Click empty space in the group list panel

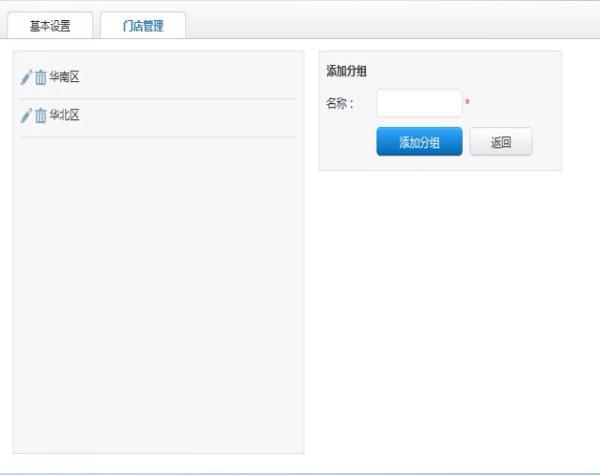coord(160,300)
